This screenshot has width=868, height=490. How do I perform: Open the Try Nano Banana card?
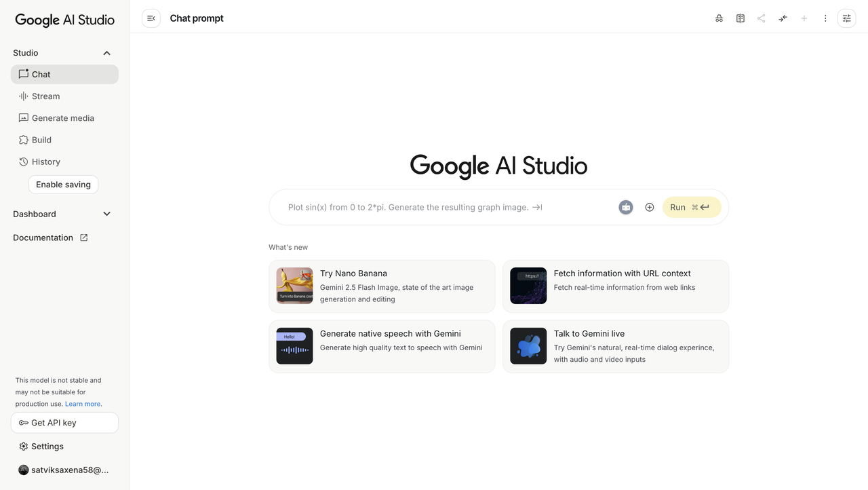coord(382,286)
